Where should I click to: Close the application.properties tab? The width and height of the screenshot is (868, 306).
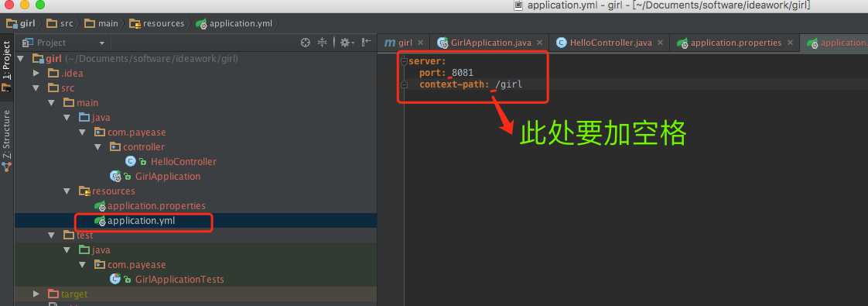tap(790, 43)
